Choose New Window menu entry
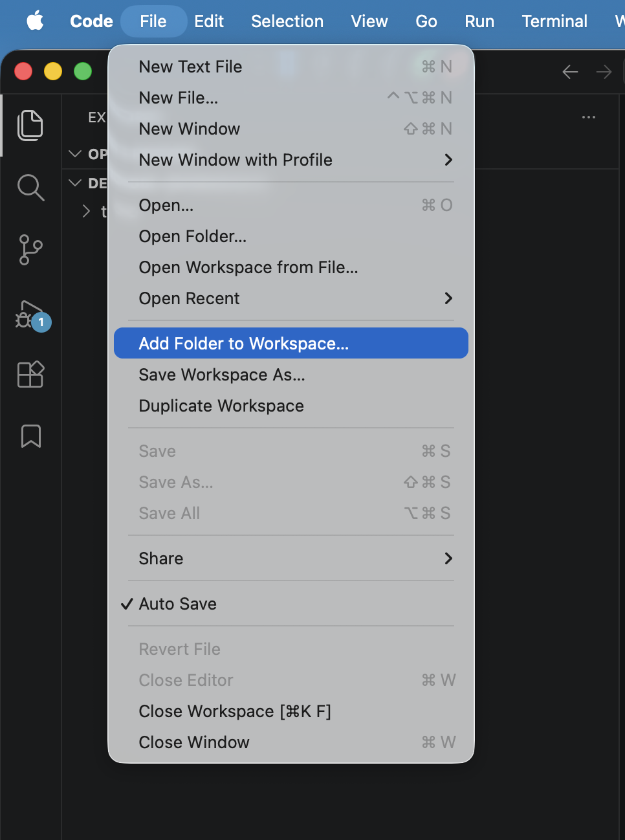The width and height of the screenshot is (625, 840). pyautogui.click(x=291, y=129)
